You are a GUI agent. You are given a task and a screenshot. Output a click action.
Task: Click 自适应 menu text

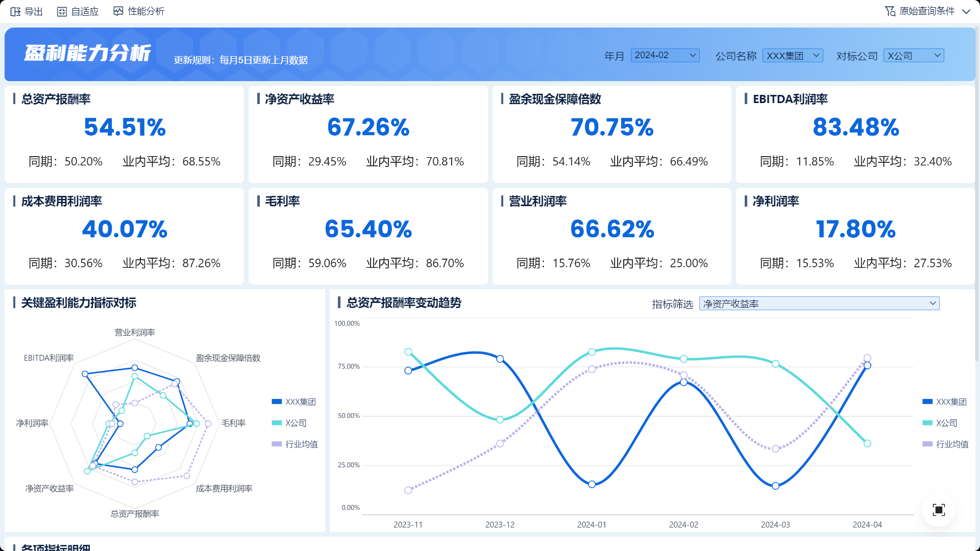85,11
